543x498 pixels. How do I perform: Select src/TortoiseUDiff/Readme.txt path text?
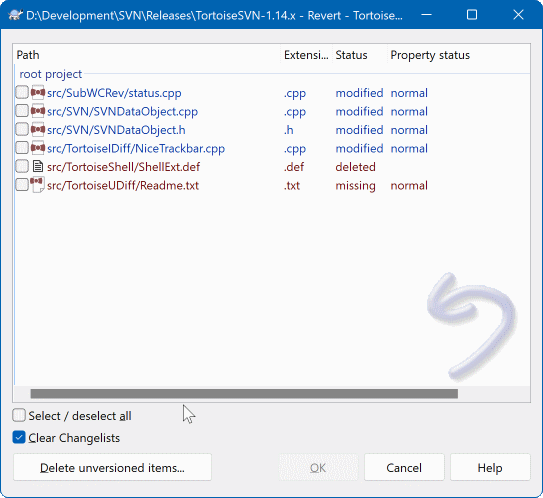[x=123, y=185]
